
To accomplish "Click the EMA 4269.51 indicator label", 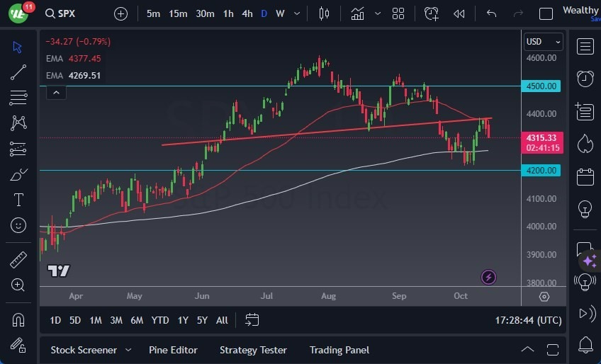I will [x=73, y=76].
